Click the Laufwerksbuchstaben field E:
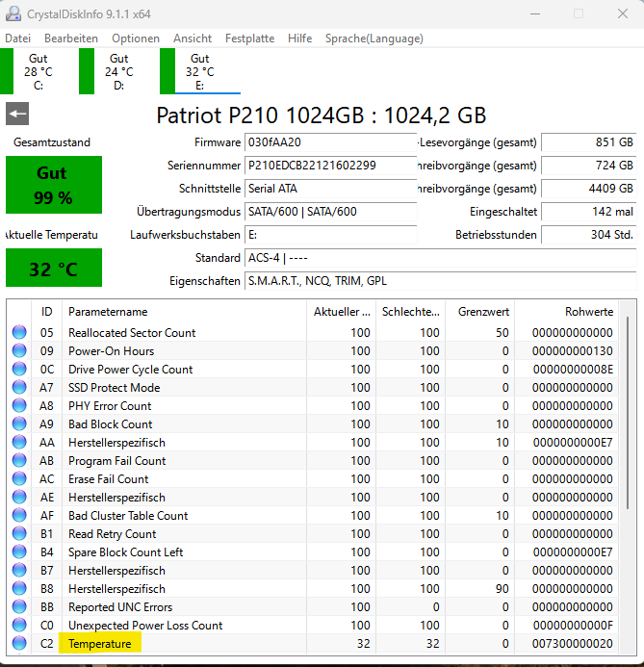This screenshot has width=644, height=667. click(330, 235)
